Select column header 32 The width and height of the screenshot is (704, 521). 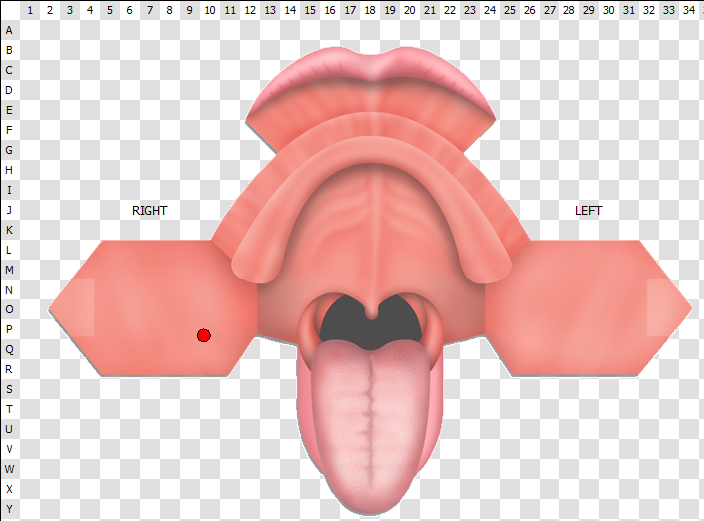click(649, 10)
